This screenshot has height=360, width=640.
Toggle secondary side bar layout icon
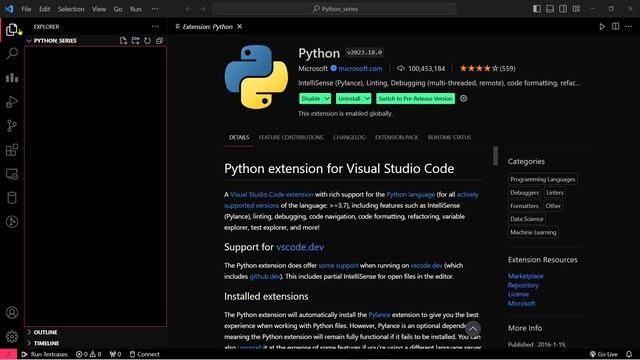(x=563, y=9)
